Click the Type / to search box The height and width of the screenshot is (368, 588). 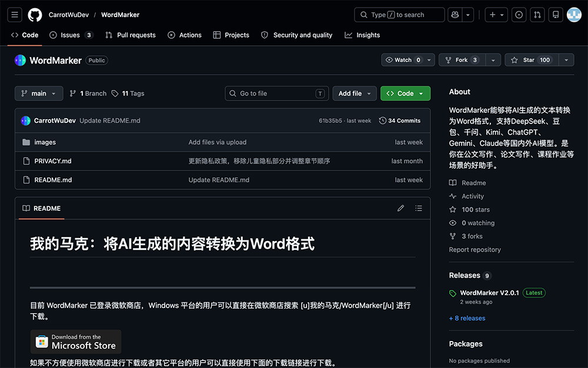(399, 15)
